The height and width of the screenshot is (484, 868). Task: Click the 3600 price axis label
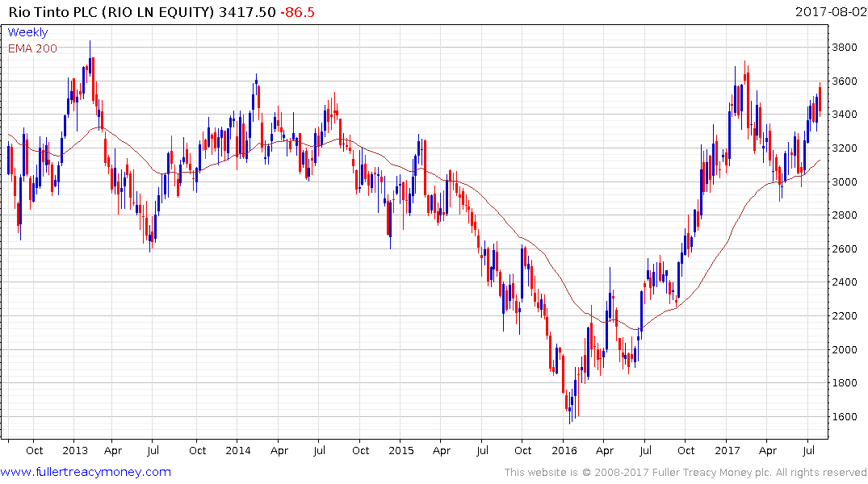coord(845,81)
